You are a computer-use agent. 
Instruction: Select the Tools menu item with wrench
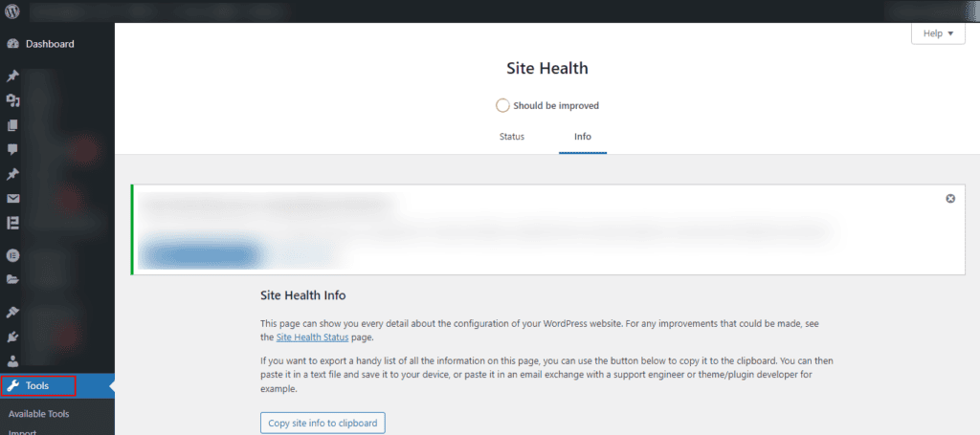38,386
